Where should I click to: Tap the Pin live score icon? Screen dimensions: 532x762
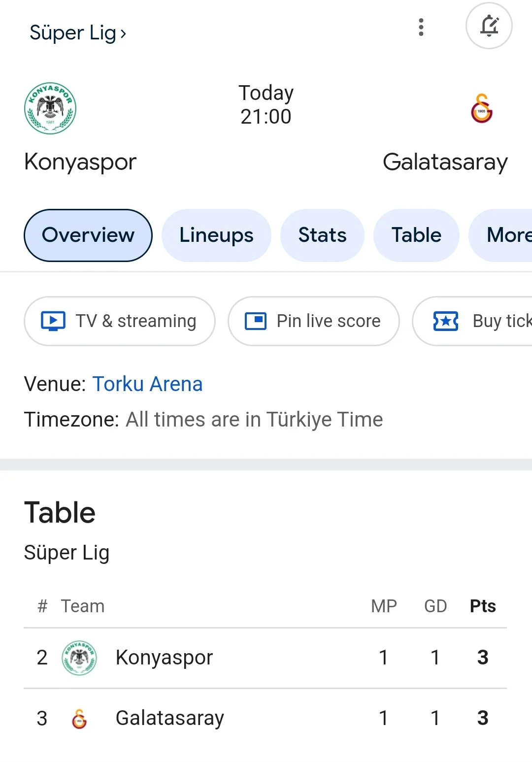256,321
